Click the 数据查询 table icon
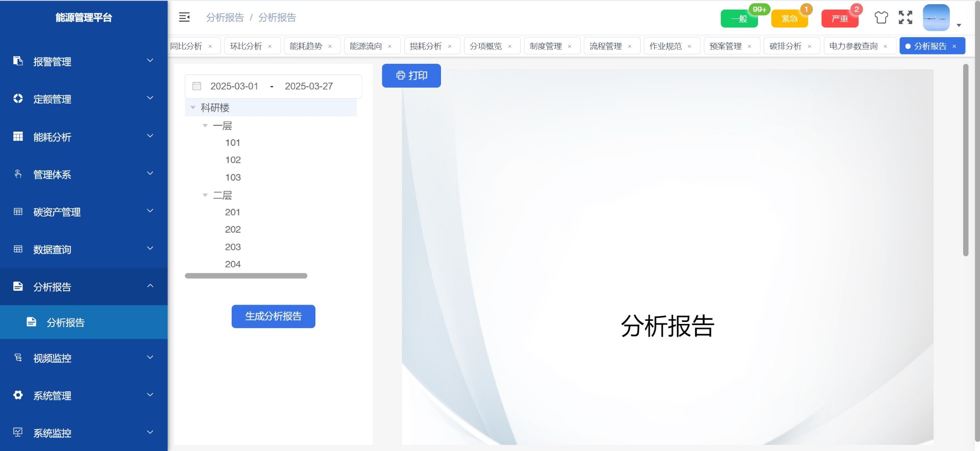Screen dimensions: 980x451 [x=18, y=249]
